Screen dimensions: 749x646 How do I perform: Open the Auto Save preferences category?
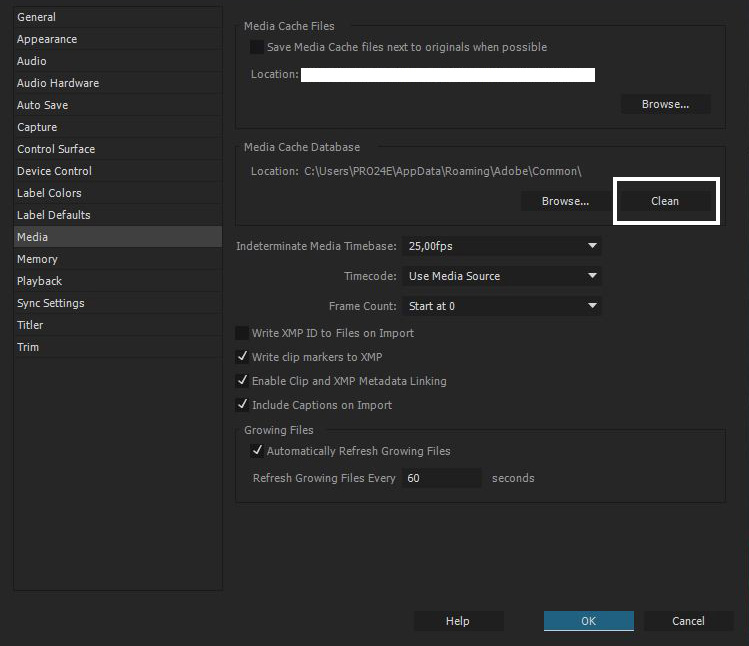(x=43, y=105)
